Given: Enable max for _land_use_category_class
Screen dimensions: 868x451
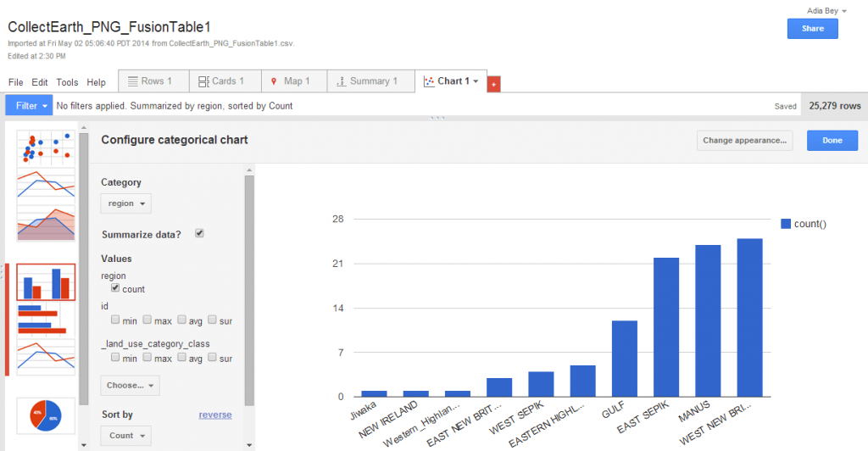Looking at the screenshot, I should [x=147, y=357].
